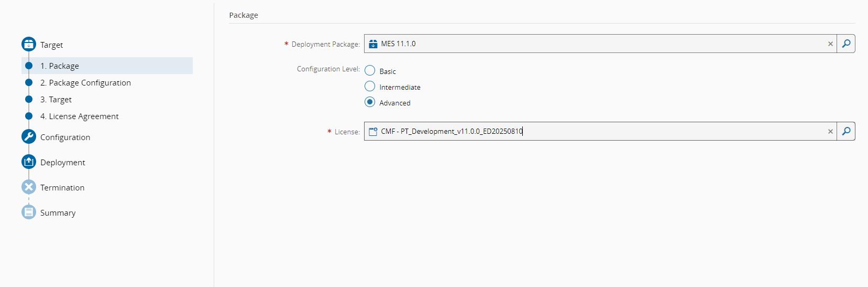Click inside the License input field
Viewport: 868px width, 287px height.
[x=629, y=131]
